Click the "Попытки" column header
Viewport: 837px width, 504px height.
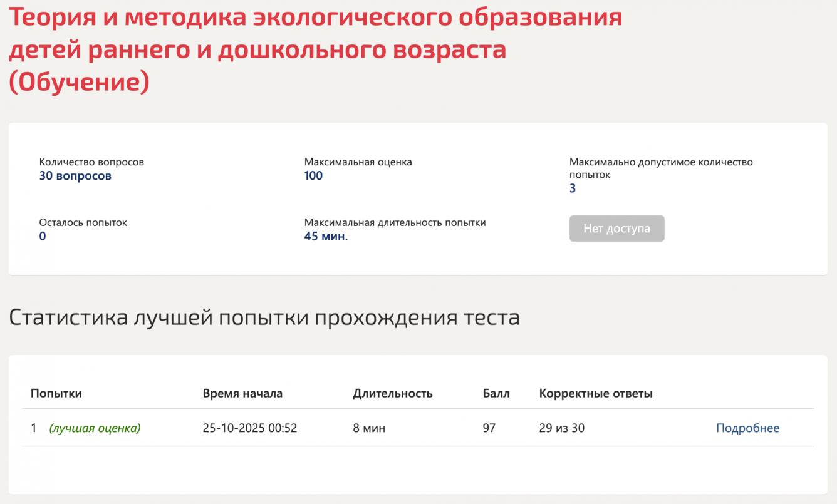pyautogui.click(x=56, y=394)
